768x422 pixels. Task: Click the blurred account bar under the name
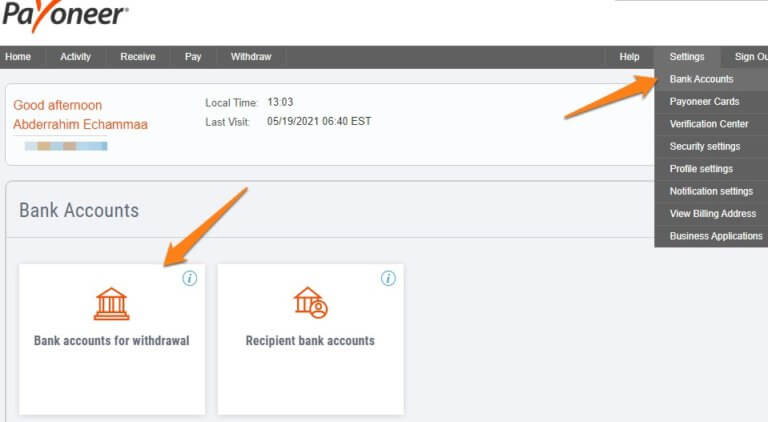point(66,146)
